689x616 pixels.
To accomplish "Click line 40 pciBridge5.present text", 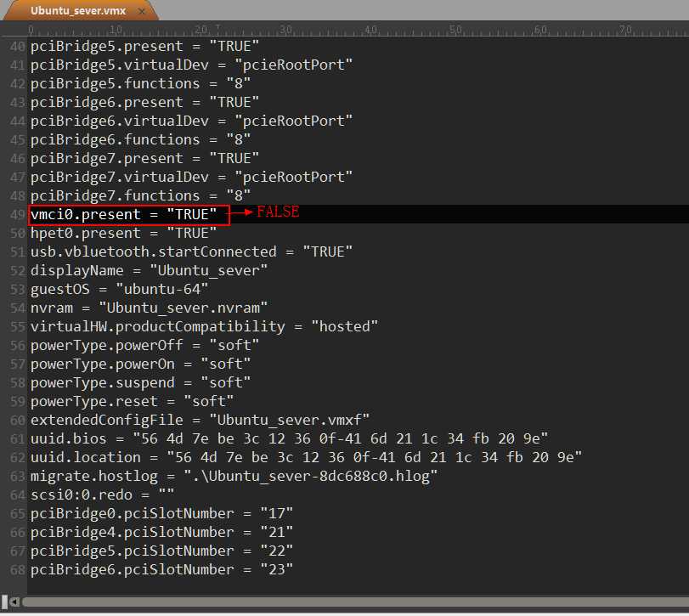I will pos(144,46).
